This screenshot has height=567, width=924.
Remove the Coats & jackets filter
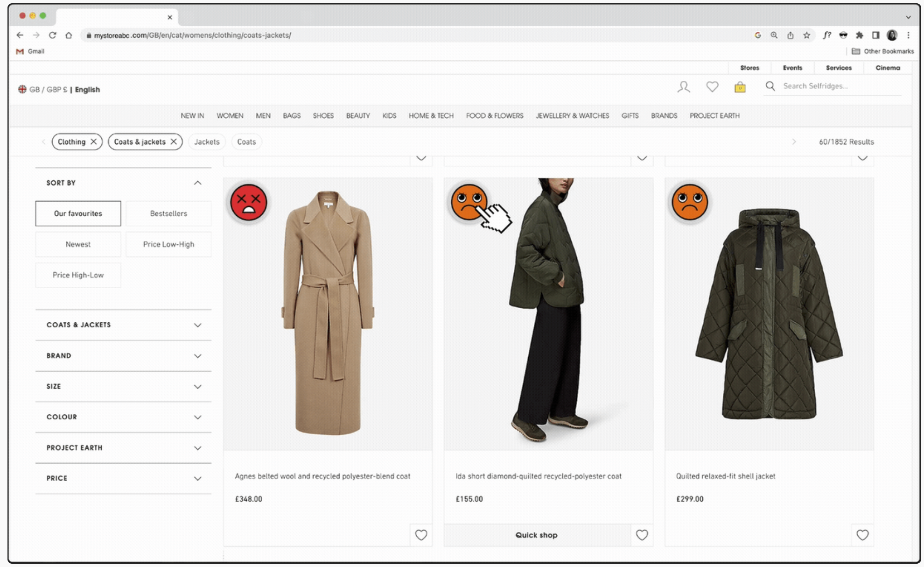coord(174,142)
